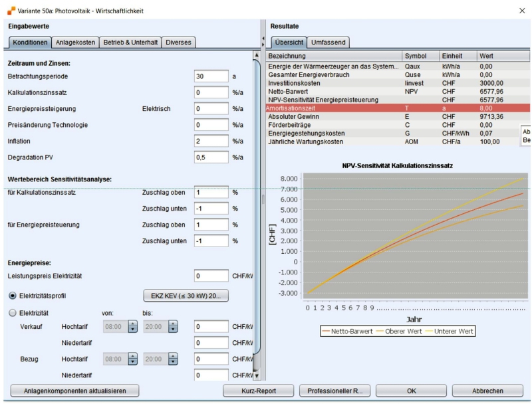Screen dimensions: 532x404
Task: Close the Wirtschaftlichkeit dialog window
Action: pos(522,11)
